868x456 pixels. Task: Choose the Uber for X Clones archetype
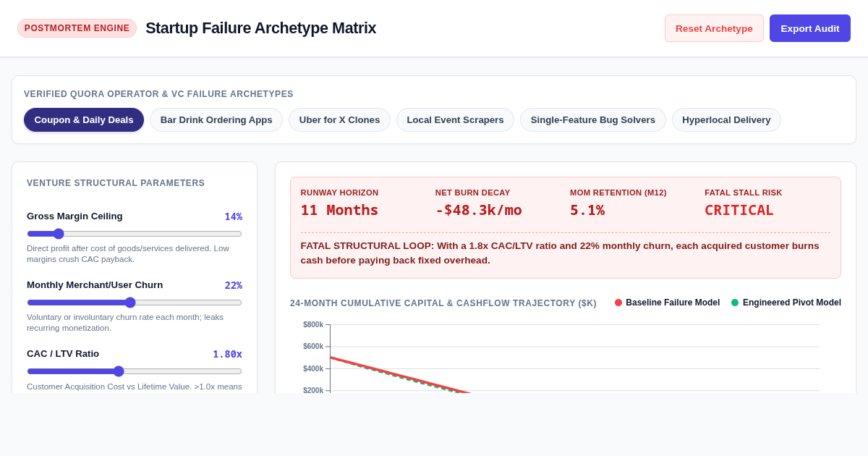[339, 119]
